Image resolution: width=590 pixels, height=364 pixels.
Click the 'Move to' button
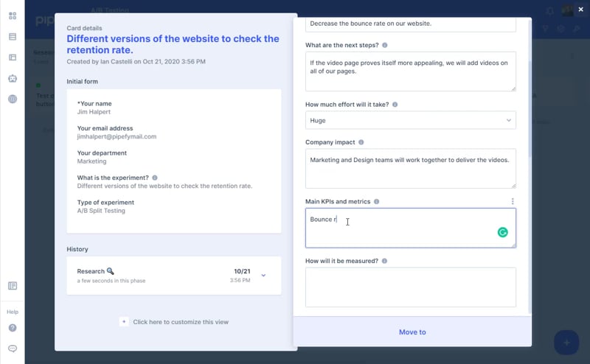[412, 332]
